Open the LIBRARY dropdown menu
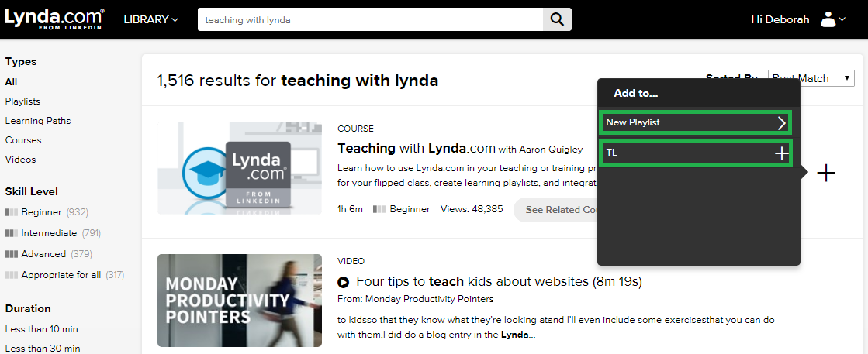868x354 pixels. pyautogui.click(x=151, y=19)
